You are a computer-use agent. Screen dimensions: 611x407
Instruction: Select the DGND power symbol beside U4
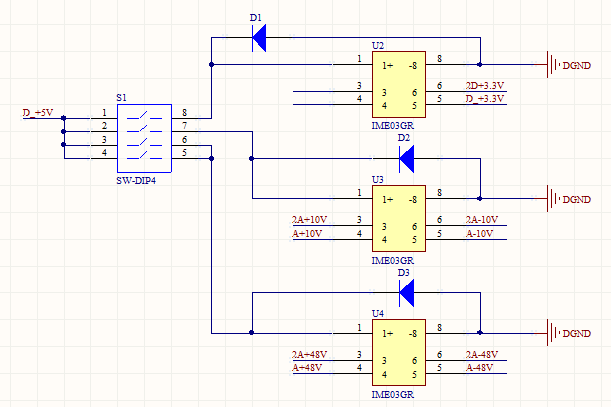569,333
